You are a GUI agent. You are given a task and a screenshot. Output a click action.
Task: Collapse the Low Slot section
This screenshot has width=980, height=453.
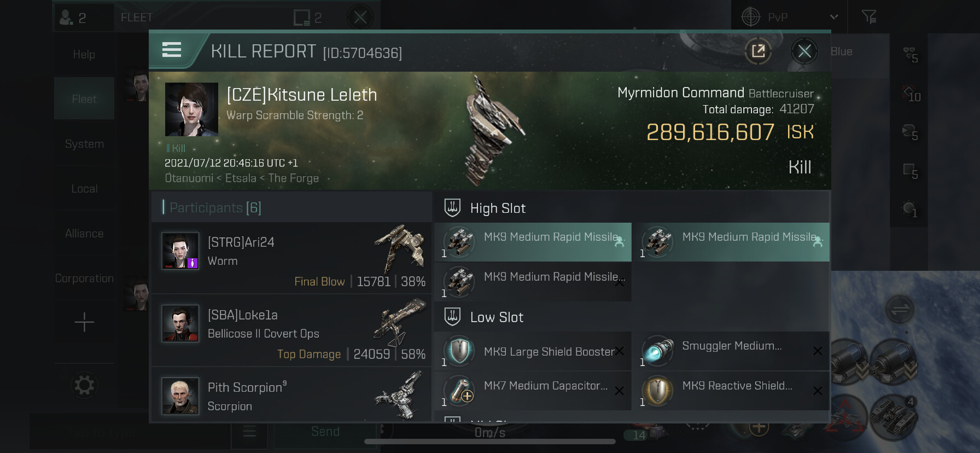tap(496, 317)
